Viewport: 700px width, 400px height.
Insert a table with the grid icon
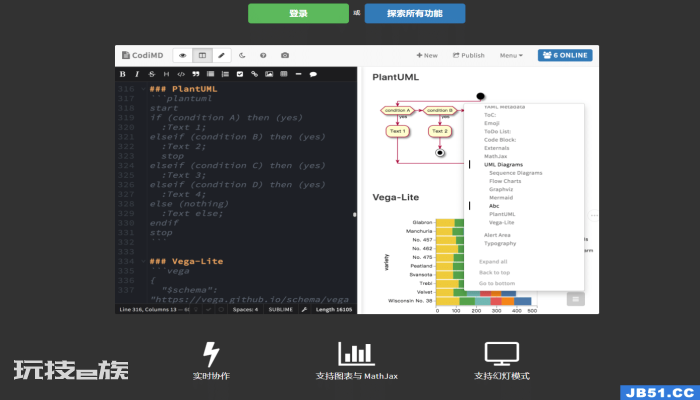(x=284, y=74)
